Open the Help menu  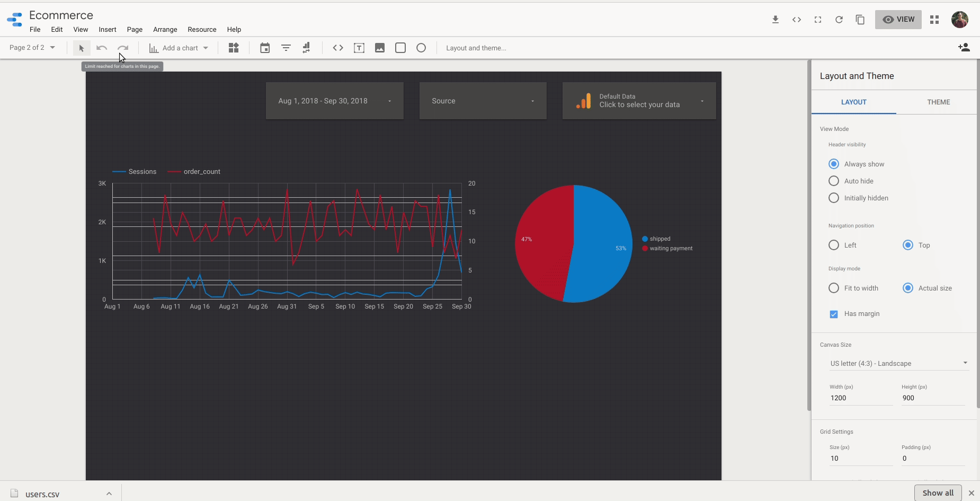[234, 30]
